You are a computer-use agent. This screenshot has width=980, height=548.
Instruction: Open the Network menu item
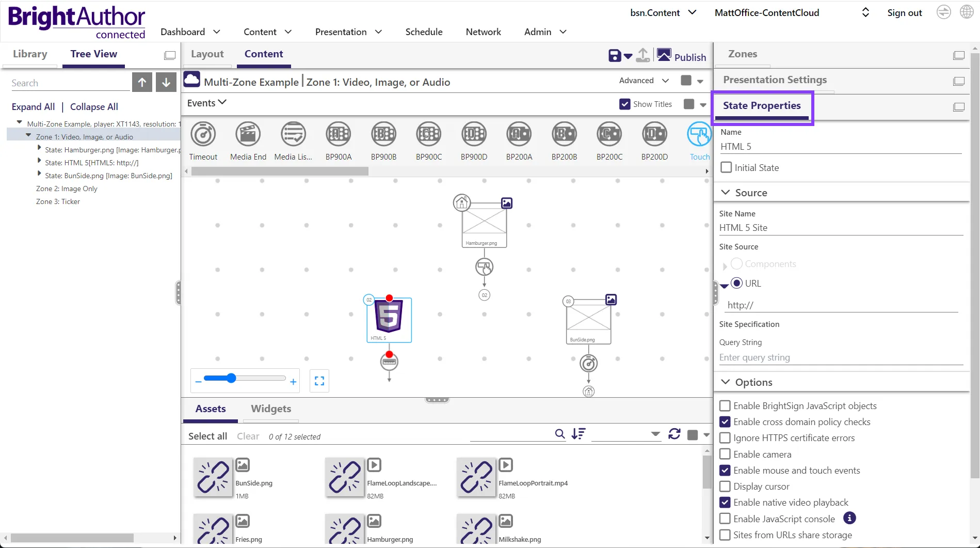pos(483,32)
